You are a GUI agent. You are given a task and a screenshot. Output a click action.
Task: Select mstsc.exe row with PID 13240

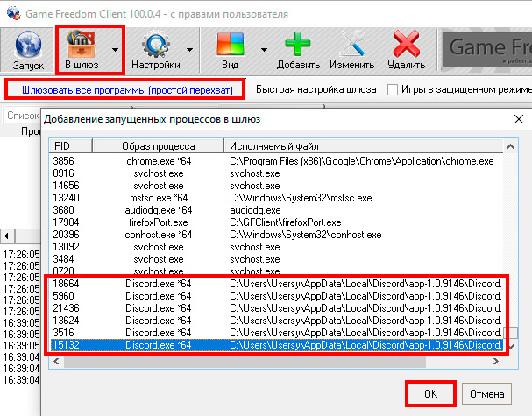[x=277, y=198]
